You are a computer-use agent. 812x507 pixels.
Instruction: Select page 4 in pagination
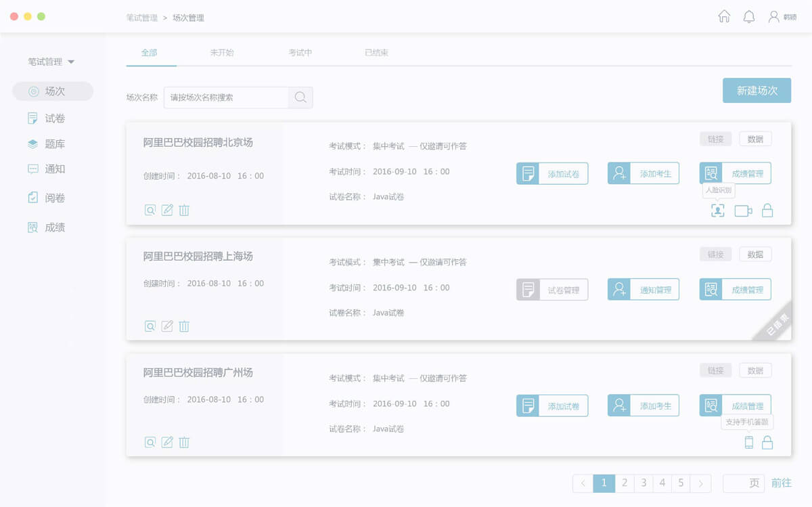click(662, 483)
